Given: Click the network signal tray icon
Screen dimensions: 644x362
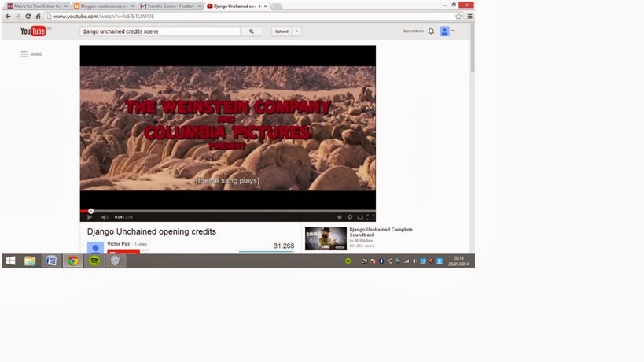Looking at the screenshot, I should (x=407, y=261).
